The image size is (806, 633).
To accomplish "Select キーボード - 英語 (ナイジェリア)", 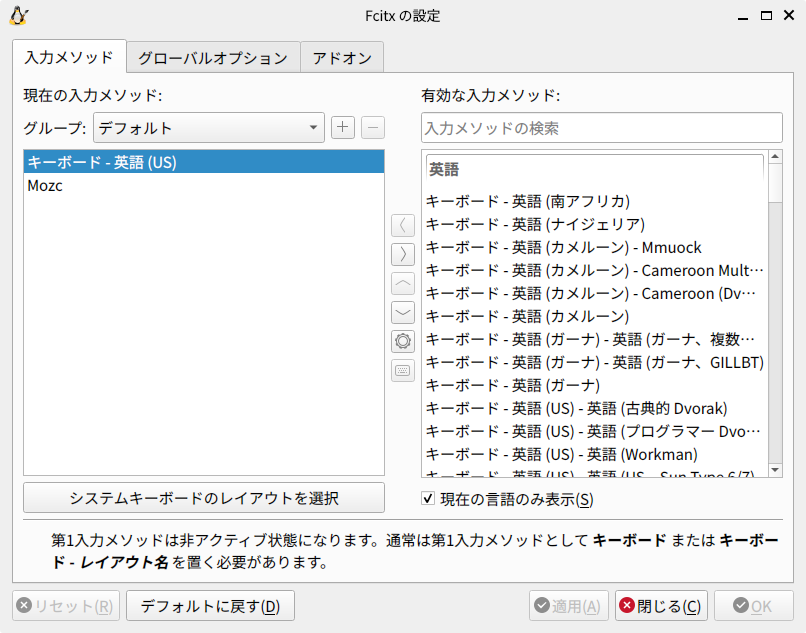I will pos(595,224).
